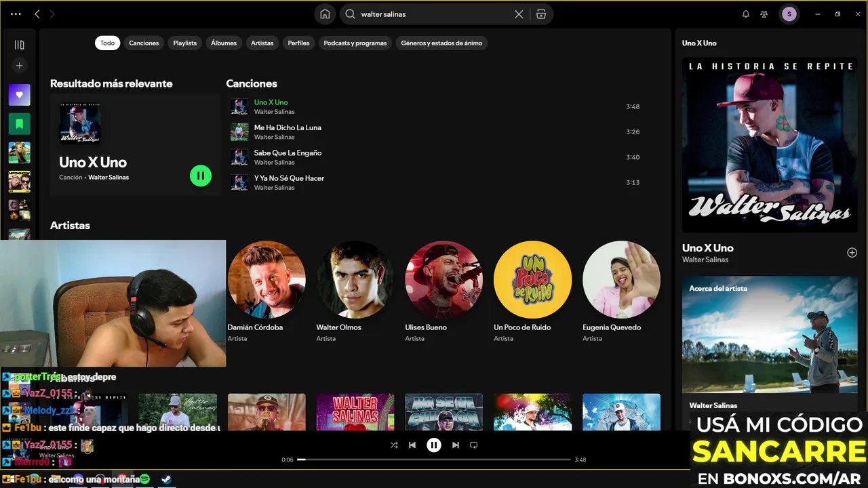The width and height of the screenshot is (868, 488).
Task: Toggle the repeat button
Action: (x=474, y=445)
